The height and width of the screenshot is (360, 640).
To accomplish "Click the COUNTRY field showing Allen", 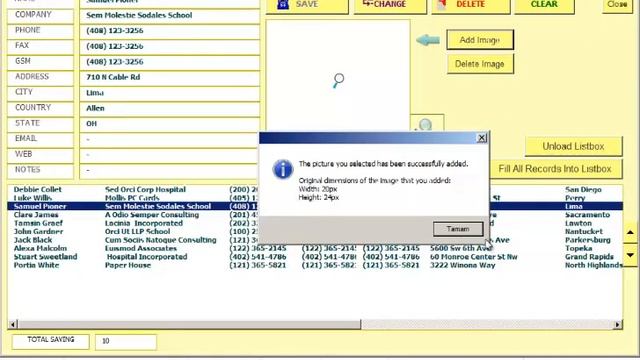I will click(170, 109).
